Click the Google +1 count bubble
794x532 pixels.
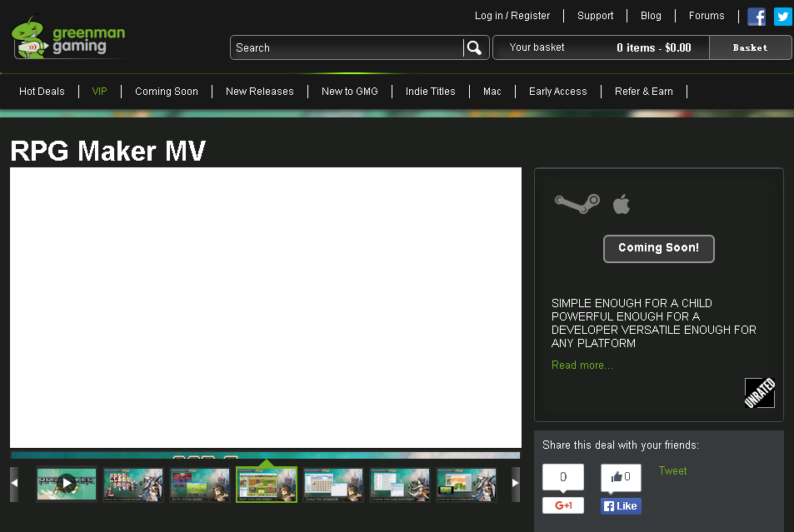click(x=563, y=477)
